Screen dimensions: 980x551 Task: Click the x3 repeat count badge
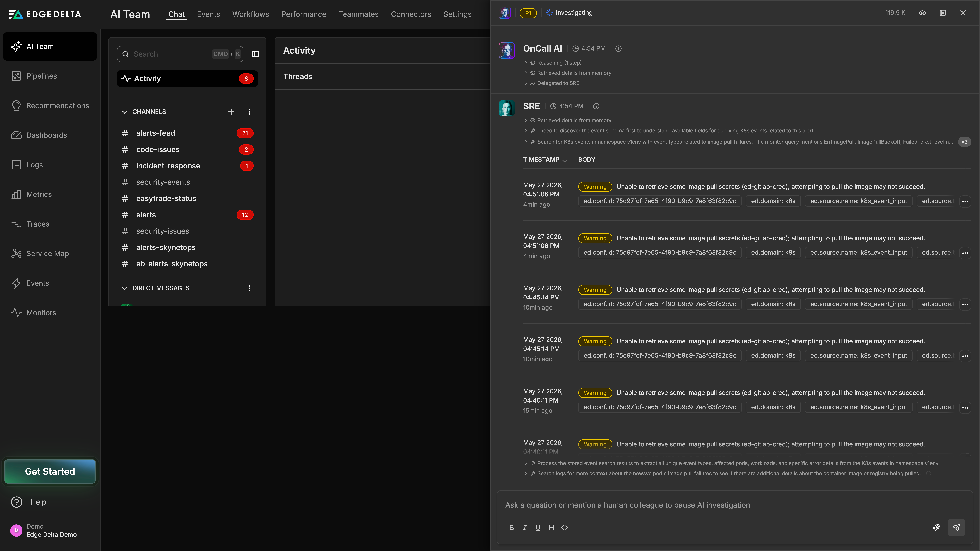click(964, 142)
